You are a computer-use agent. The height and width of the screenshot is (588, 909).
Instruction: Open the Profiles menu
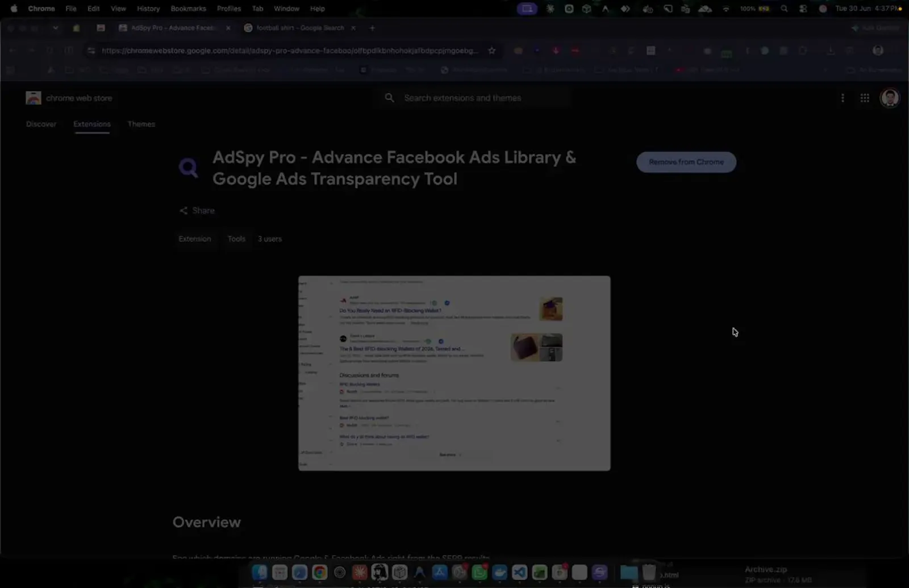[x=229, y=9]
